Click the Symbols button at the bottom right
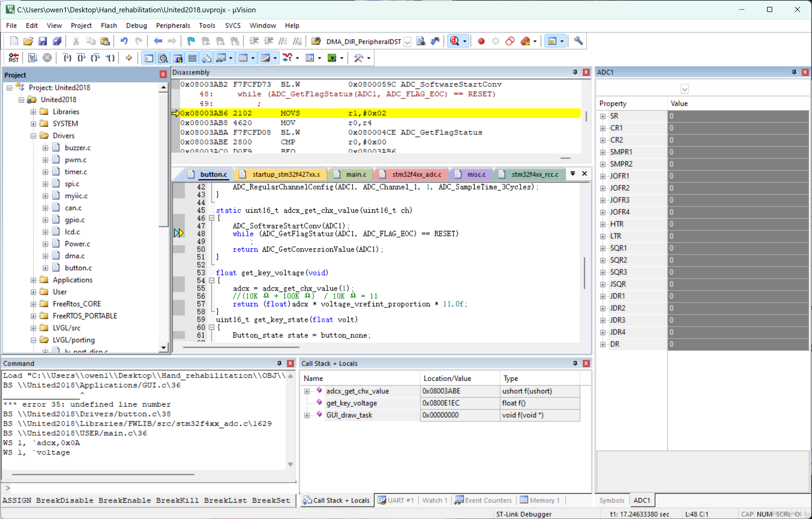The image size is (812, 519). 612,500
